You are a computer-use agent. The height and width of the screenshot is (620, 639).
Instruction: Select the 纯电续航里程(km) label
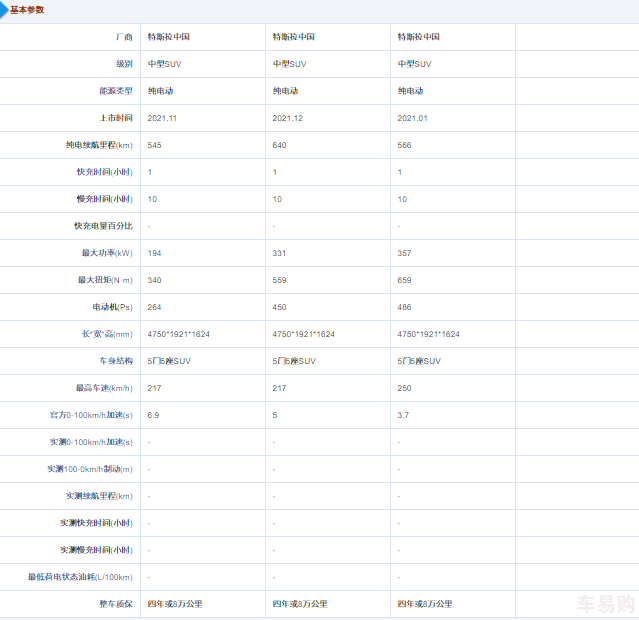pyautogui.click(x=99, y=145)
